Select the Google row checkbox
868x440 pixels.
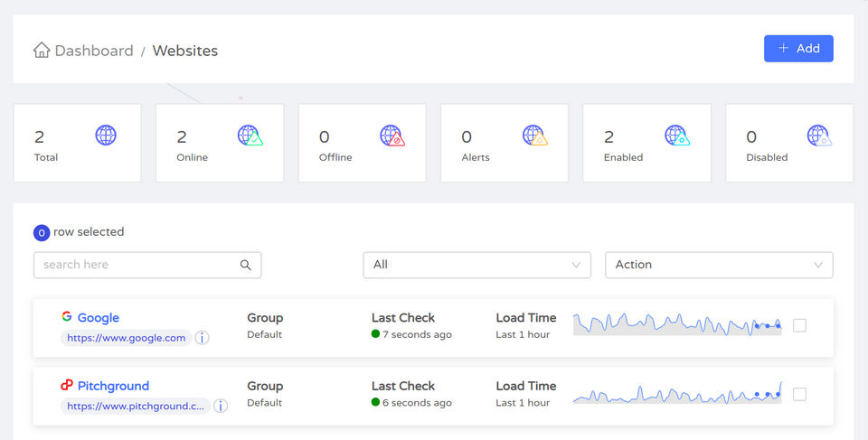pyautogui.click(x=799, y=325)
